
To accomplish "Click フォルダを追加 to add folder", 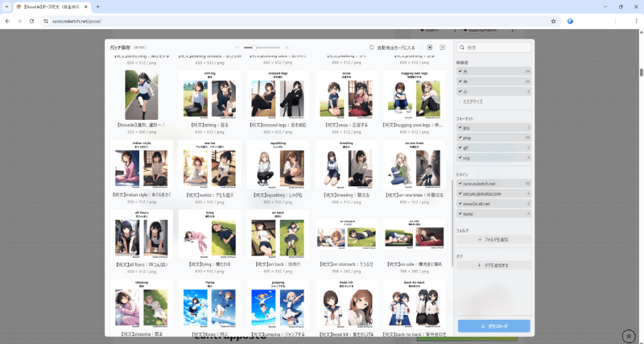I will pyautogui.click(x=493, y=240).
